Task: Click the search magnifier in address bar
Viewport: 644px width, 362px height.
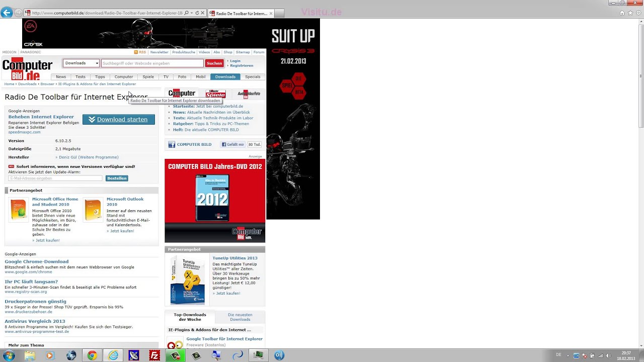Action: pyautogui.click(x=187, y=13)
